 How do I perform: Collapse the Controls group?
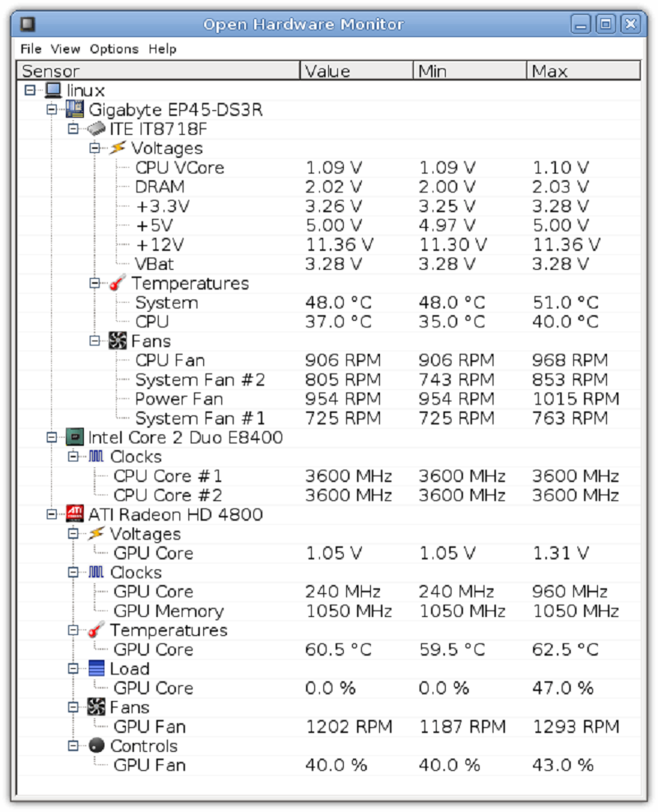pos(73,745)
